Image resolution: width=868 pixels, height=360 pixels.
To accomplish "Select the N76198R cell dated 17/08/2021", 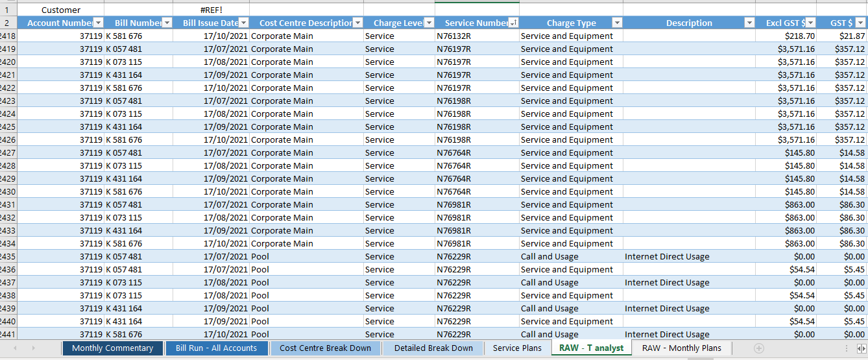I will (477, 114).
